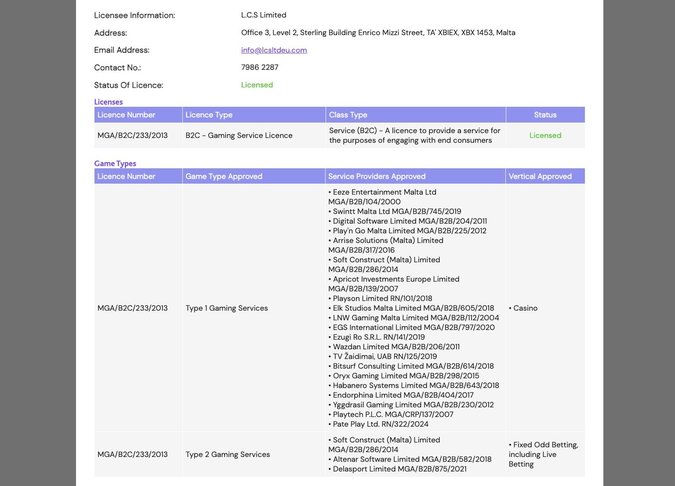Click the 'Casino' vertical entry
Screen dimensions: 675x486
523,308
